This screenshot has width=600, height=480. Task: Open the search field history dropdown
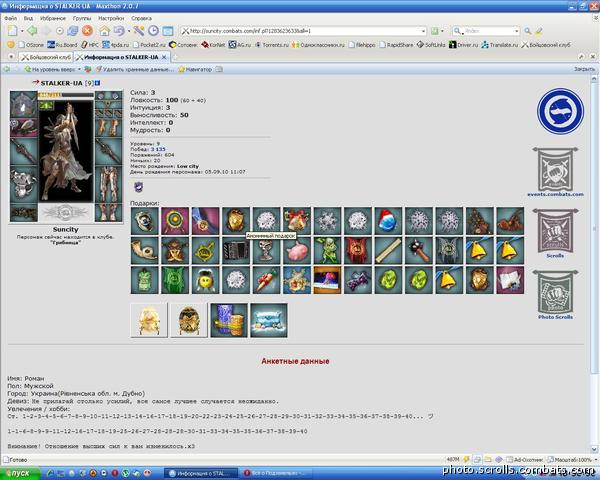517,31
